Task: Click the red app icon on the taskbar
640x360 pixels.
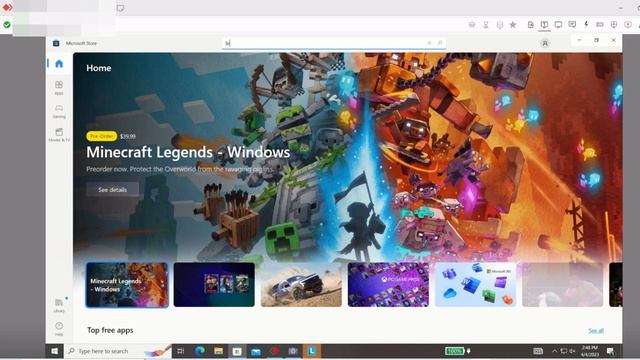Action: pos(275,351)
